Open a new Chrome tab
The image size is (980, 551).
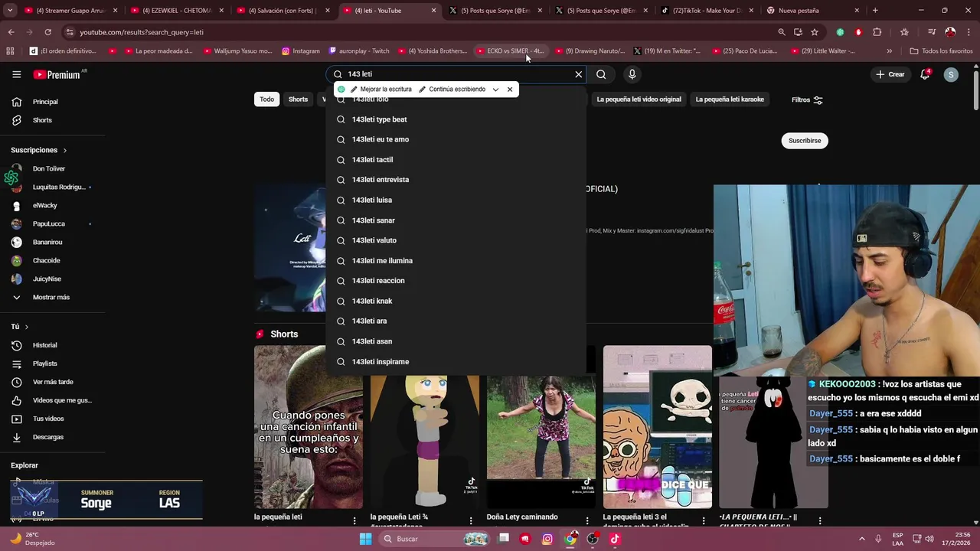875,11
